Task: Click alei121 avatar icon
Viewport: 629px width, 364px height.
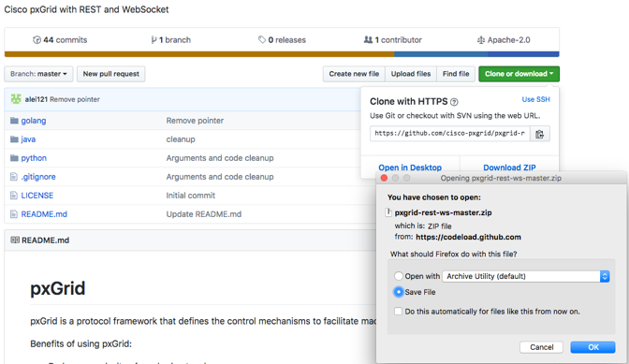Action: click(x=16, y=99)
